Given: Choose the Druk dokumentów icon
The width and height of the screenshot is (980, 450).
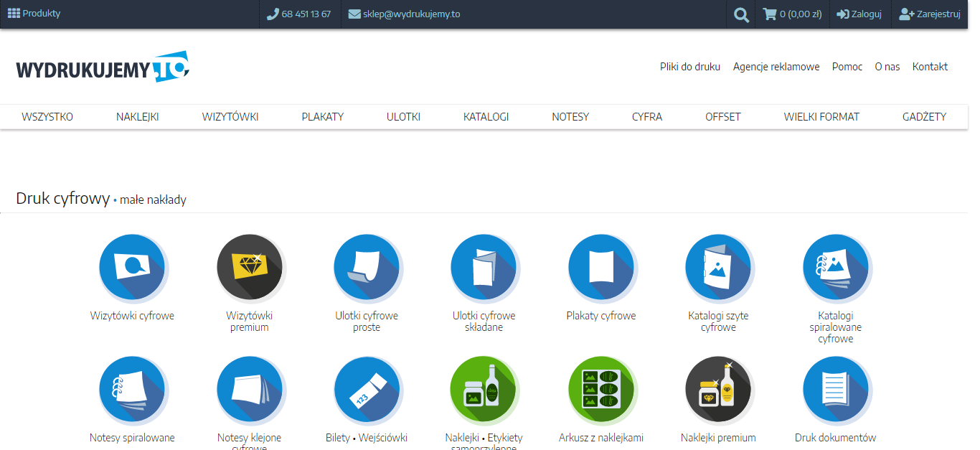Looking at the screenshot, I should coord(836,389).
